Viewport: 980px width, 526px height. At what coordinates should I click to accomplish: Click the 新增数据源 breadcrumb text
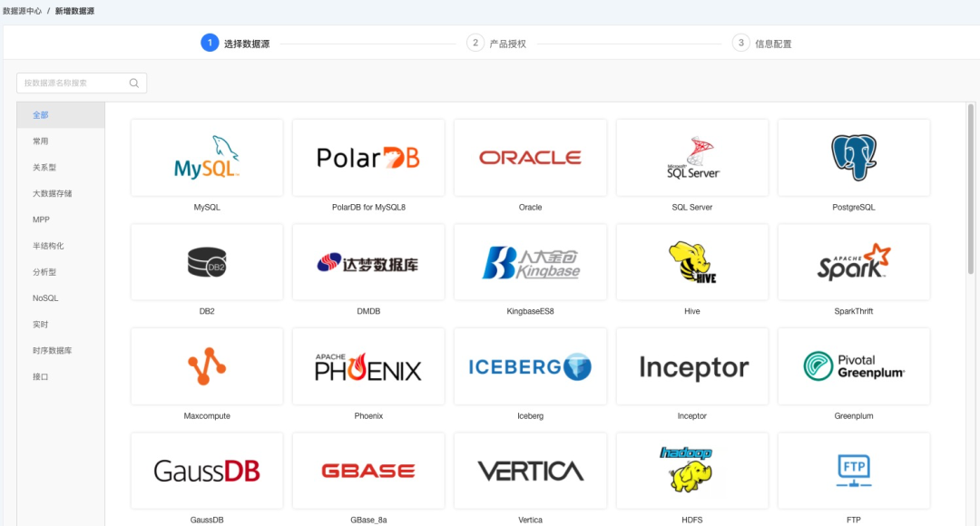[x=74, y=11]
